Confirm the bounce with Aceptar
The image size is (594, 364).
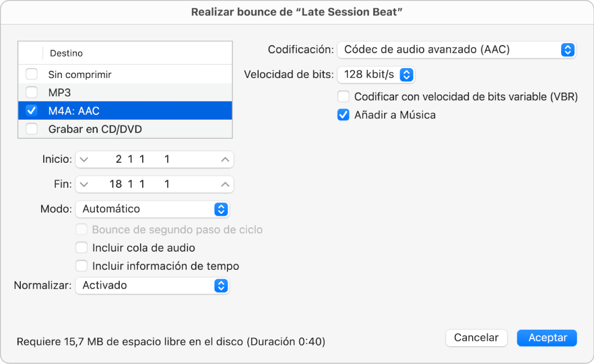click(x=547, y=337)
